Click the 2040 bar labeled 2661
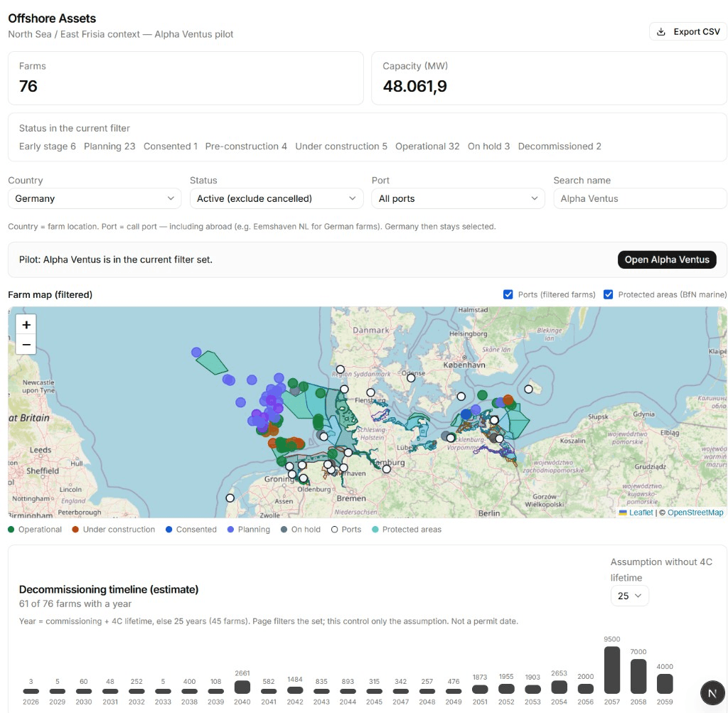The width and height of the screenshot is (728, 713). (x=242, y=687)
